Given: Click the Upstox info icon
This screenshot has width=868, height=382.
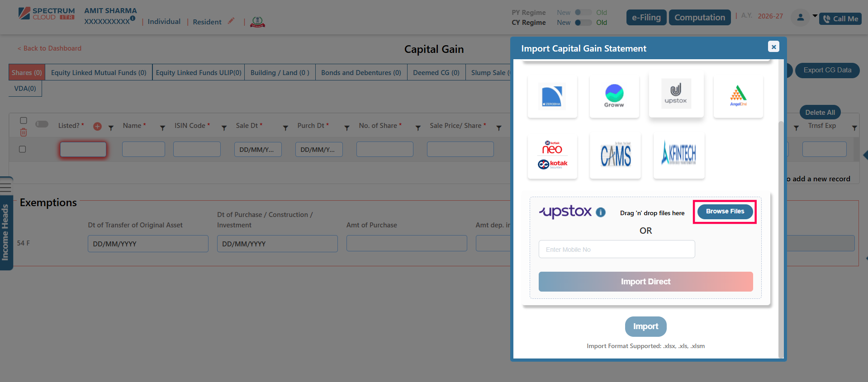Looking at the screenshot, I should coord(601,212).
